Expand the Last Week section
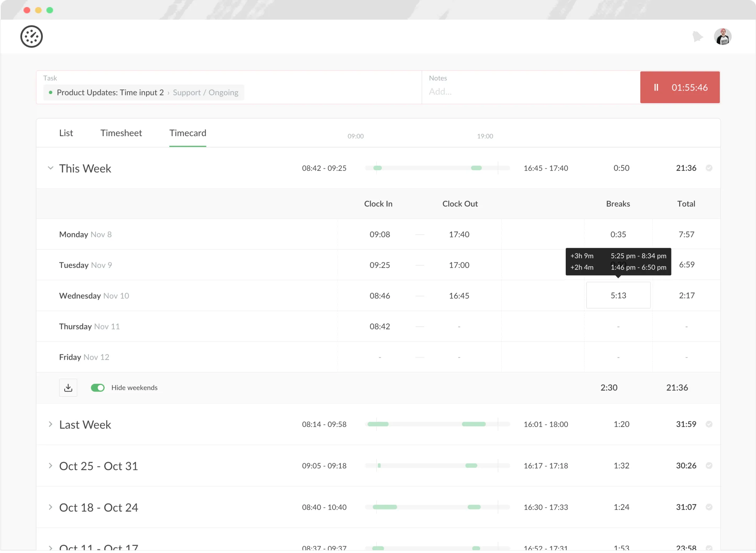 pos(50,425)
